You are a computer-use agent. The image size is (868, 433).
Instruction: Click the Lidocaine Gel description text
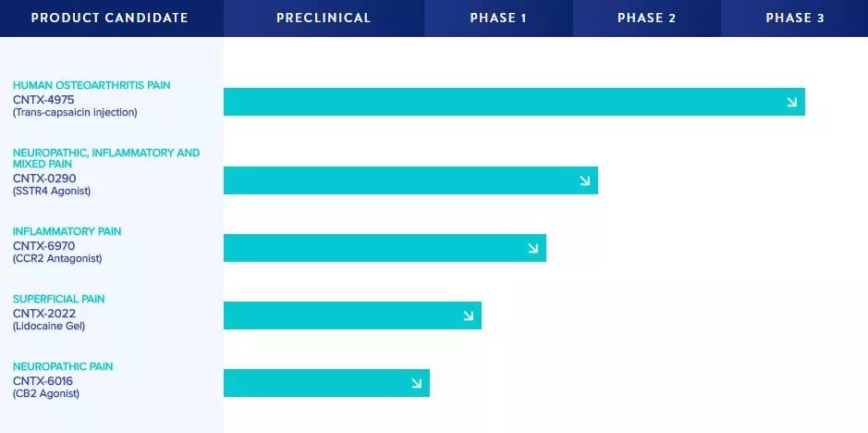click(x=49, y=326)
